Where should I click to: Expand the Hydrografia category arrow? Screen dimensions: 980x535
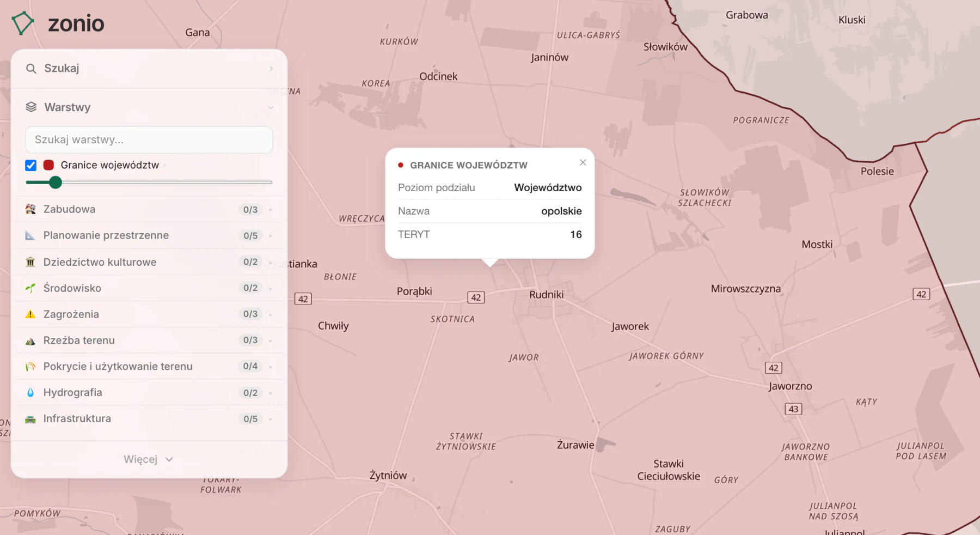click(271, 393)
